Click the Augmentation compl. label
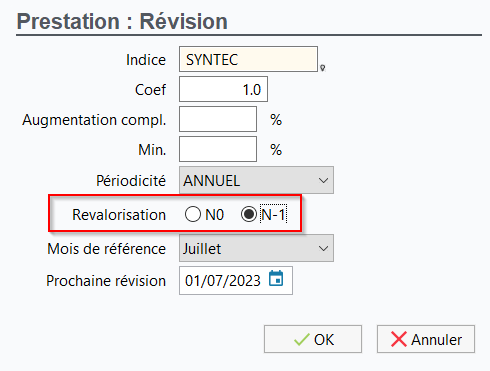490x371 pixels. point(94,120)
